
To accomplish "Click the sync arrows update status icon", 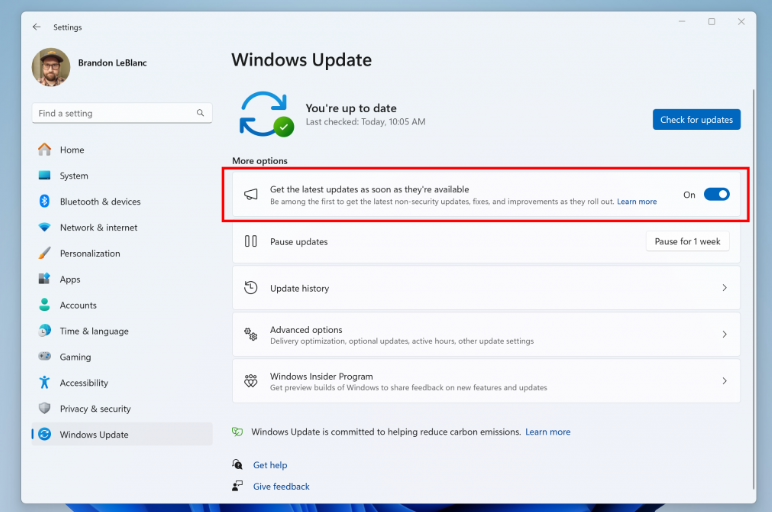I will point(266,114).
